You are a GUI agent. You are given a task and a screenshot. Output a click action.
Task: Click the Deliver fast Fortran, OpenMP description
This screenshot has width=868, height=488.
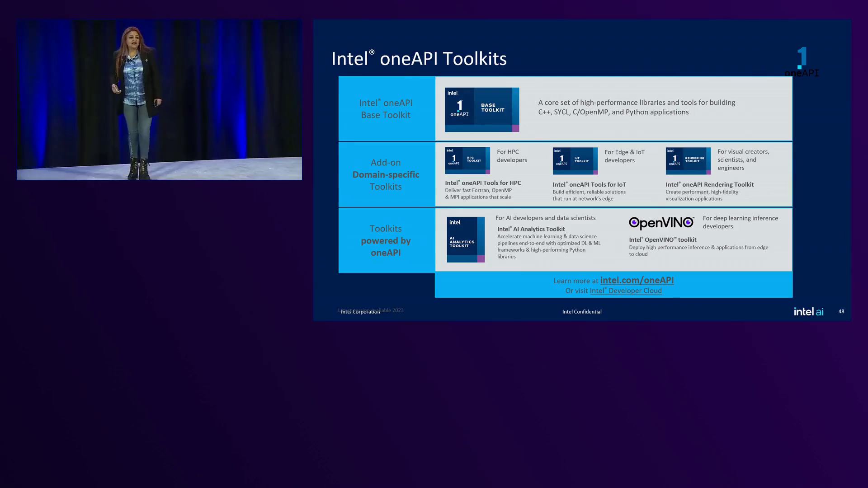[478, 193]
